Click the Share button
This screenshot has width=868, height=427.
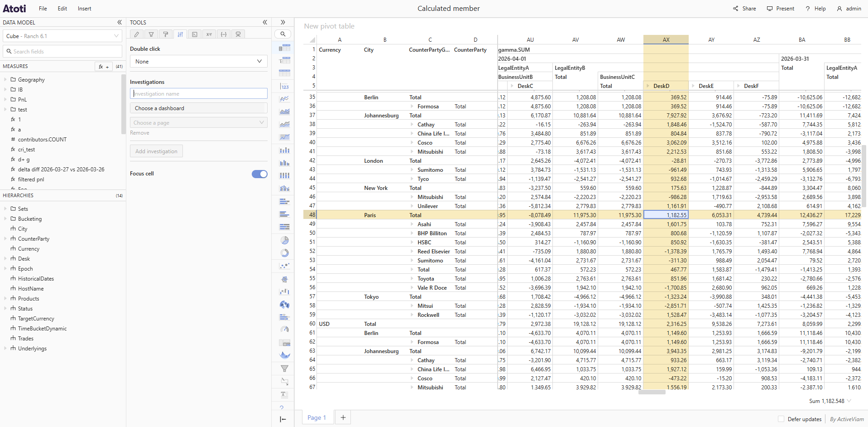point(744,9)
